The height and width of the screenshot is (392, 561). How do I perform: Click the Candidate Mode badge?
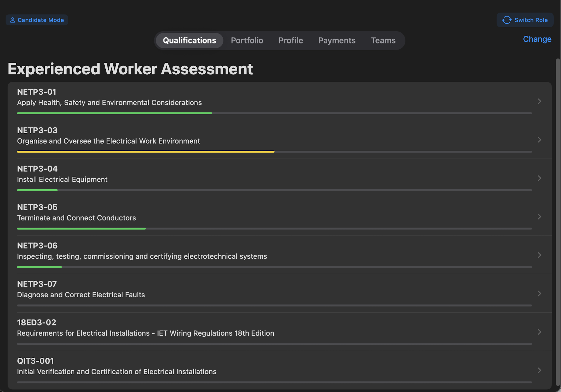tap(36, 20)
